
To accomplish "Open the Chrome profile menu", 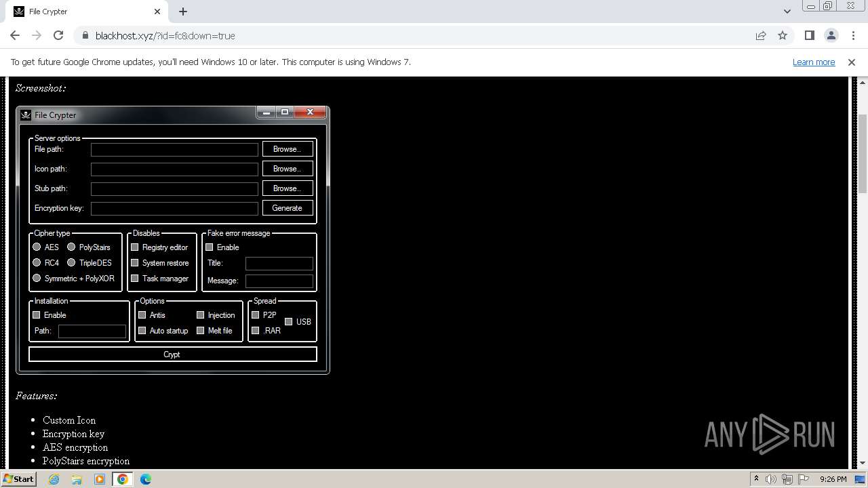I will click(831, 35).
